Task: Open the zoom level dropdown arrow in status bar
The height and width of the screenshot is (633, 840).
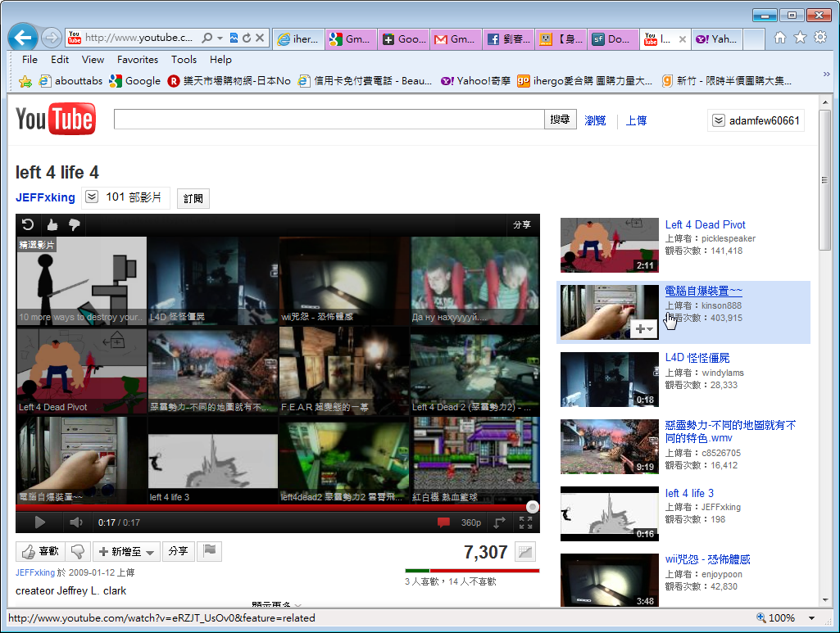Action: pyautogui.click(x=811, y=618)
